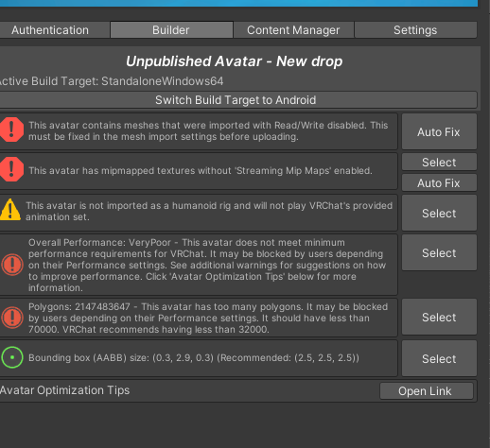Select the non-humanoid rig warning object
Screen dimensions: 490x448
439,214
